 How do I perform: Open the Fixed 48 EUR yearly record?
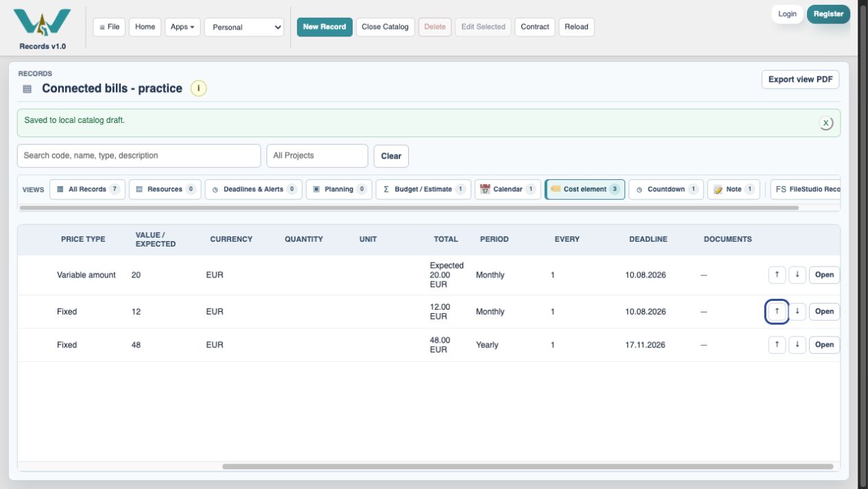(824, 345)
